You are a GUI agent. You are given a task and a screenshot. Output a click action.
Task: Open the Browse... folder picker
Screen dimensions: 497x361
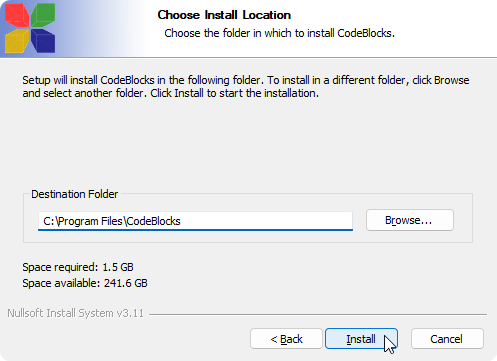coord(410,220)
